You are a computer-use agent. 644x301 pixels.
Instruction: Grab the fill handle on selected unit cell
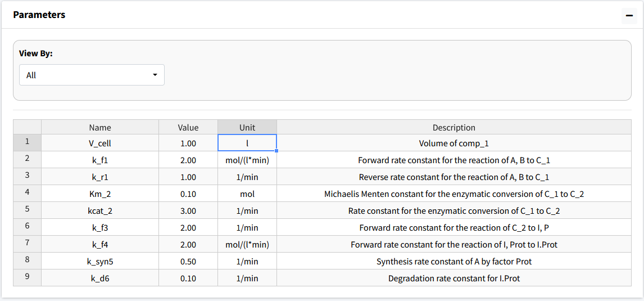click(276, 151)
